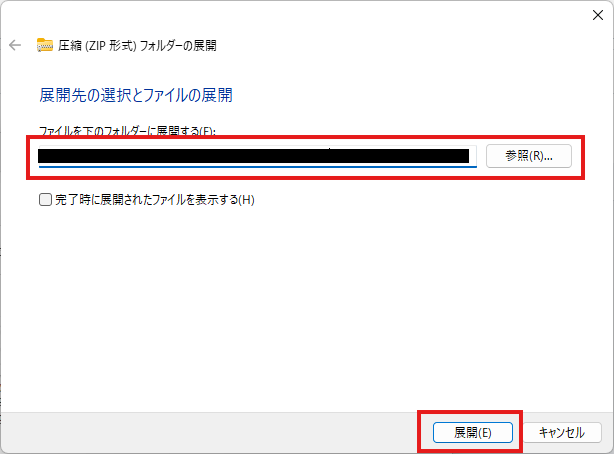This screenshot has height=454, width=614.
Task: Click the ファイルを下のフォルダーに展開する(F): label
Action: point(127,130)
